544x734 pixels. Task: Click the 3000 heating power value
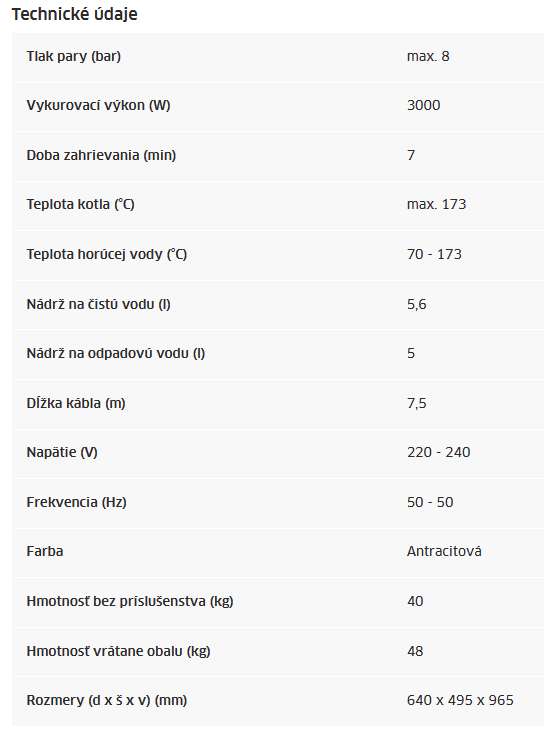point(424,105)
